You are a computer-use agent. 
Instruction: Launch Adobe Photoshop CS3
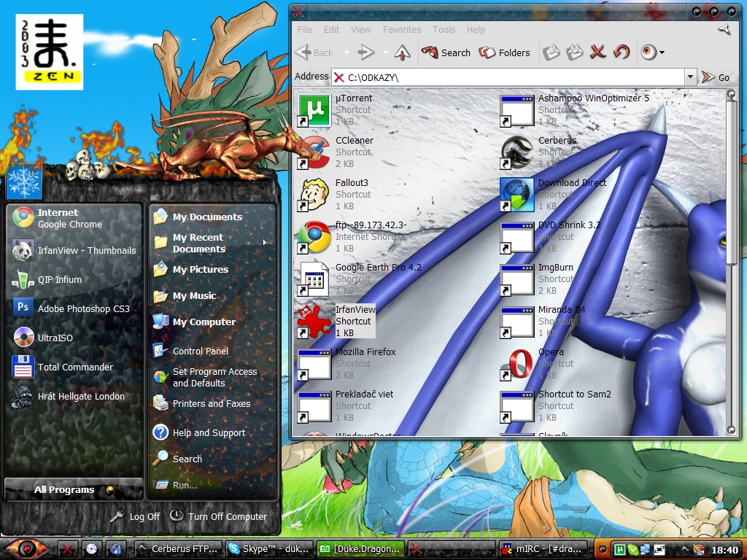(74, 308)
